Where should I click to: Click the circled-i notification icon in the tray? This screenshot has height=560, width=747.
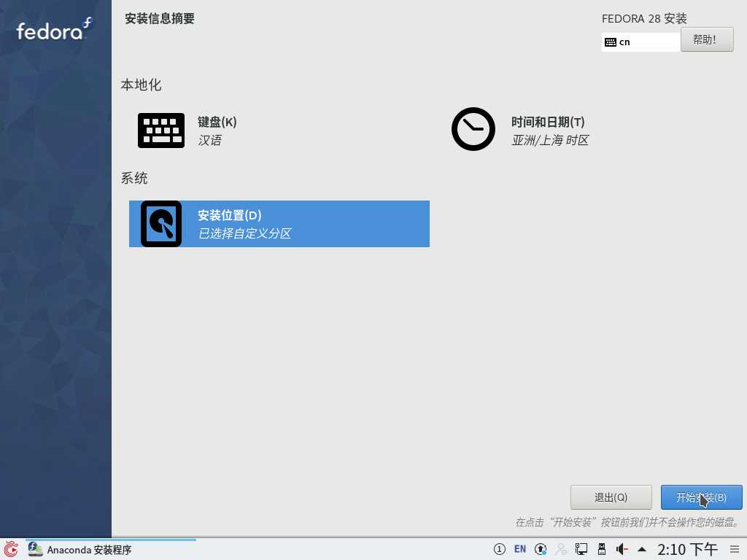point(499,548)
